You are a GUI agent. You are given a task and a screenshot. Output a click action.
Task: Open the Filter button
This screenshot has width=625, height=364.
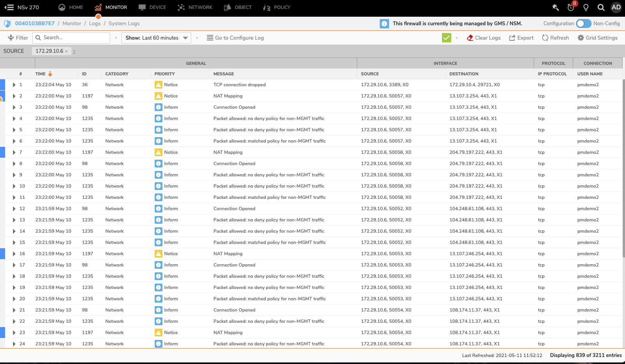pos(18,38)
